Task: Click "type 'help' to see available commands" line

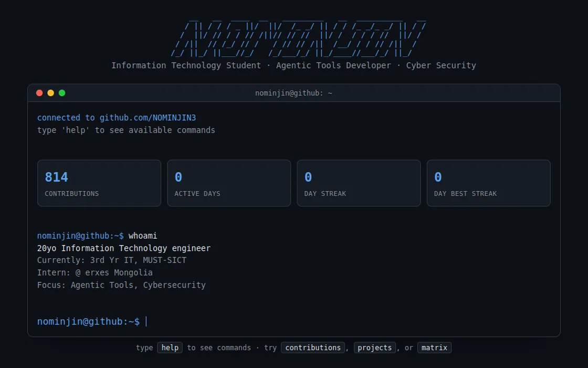Action: tap(126, 130)
